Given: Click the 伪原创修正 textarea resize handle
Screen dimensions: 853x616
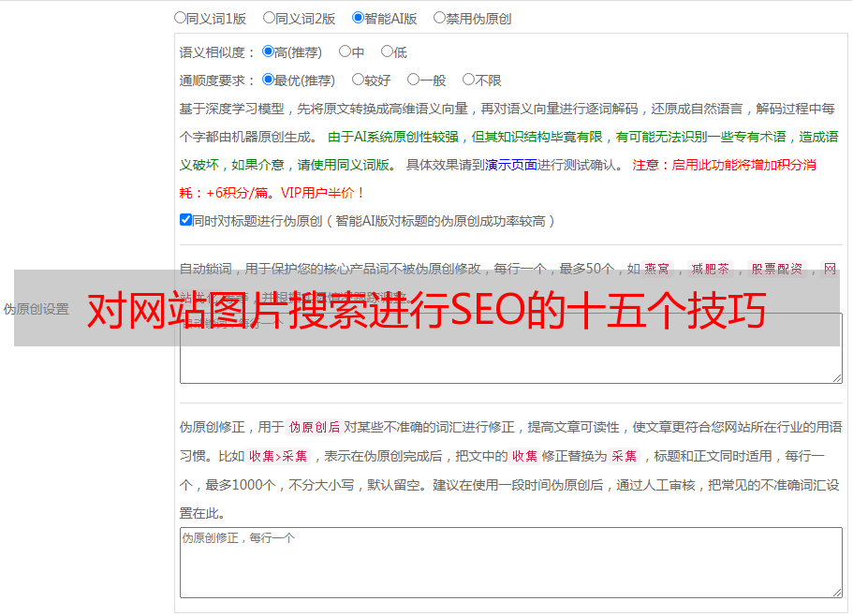Looking at the screenshot, I should [x=836, y=592].
